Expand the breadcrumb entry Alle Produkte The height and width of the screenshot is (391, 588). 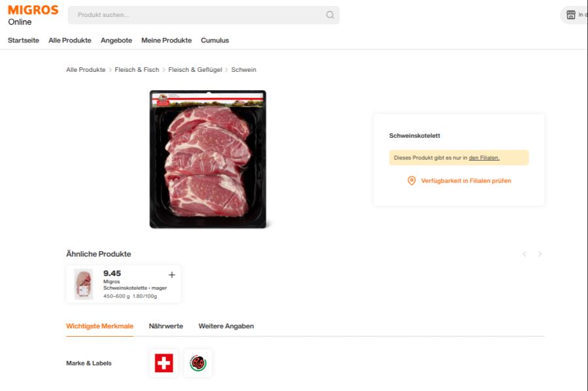[84, 69]
